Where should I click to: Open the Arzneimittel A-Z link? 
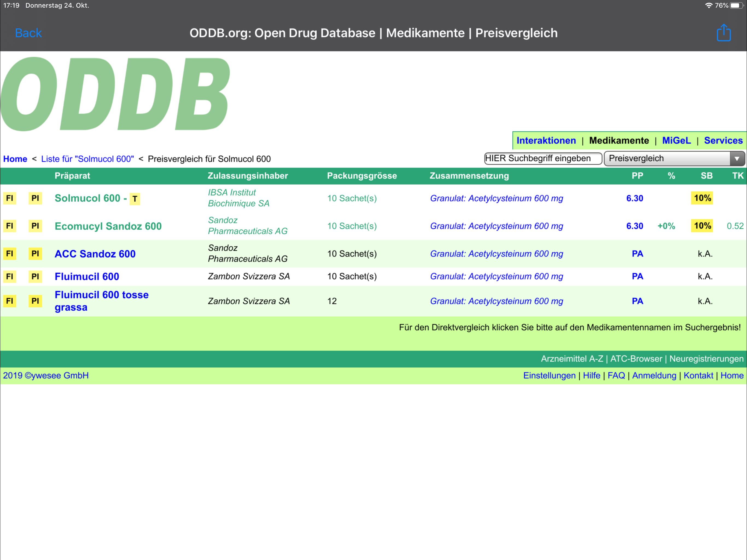(572, 359)
